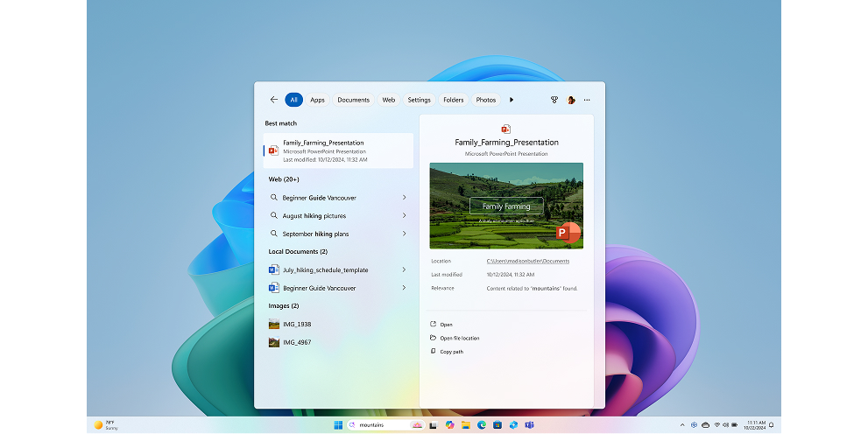Click PowerPoint icon above preview title
This screenshot has height=434, width=868.
click(x=505, y=129)
